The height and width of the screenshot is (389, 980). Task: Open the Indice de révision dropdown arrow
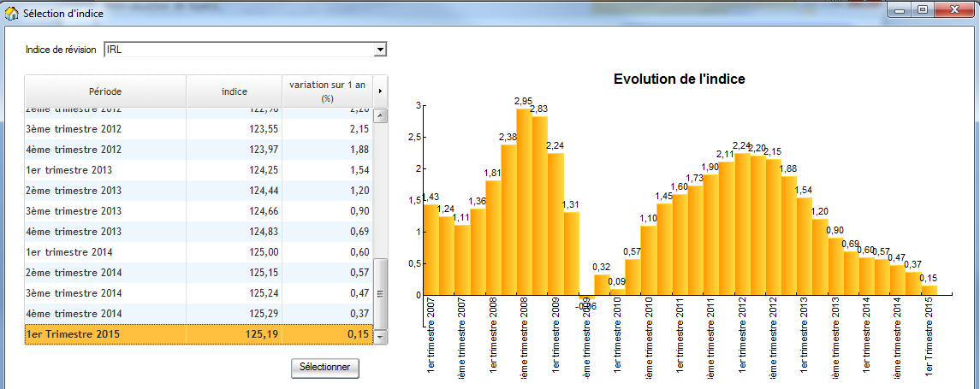[379, 50]
